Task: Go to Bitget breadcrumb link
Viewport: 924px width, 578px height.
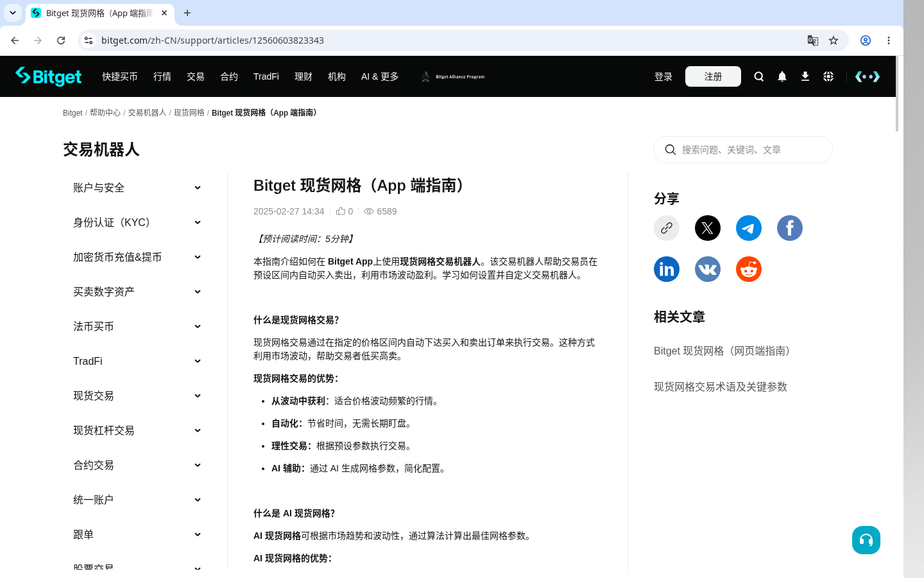Action: point(73,112)
